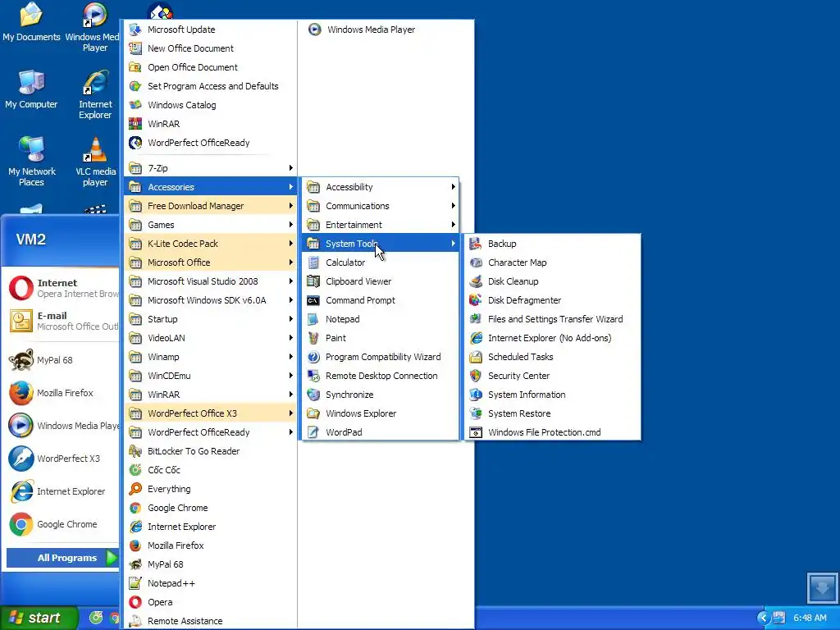This screenshot has height=630, width=840.
Task: Launch Command Prompt
Action: click(381, 300)
